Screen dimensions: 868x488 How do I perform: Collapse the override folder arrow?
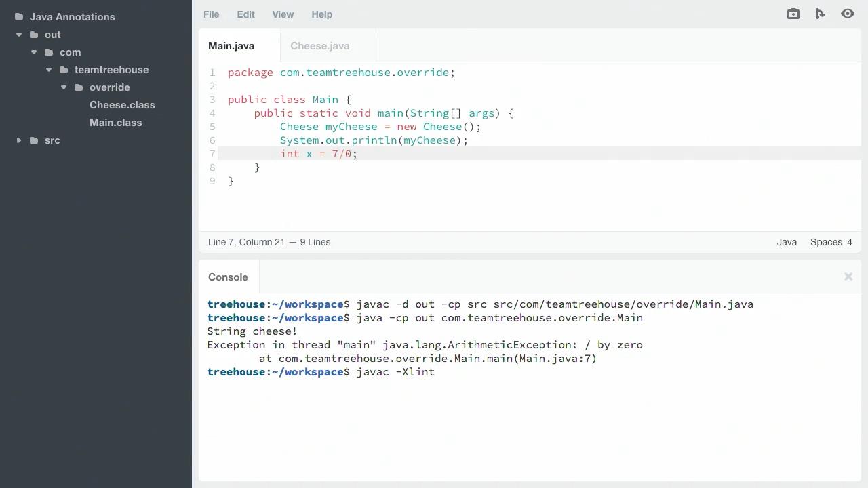64,87
